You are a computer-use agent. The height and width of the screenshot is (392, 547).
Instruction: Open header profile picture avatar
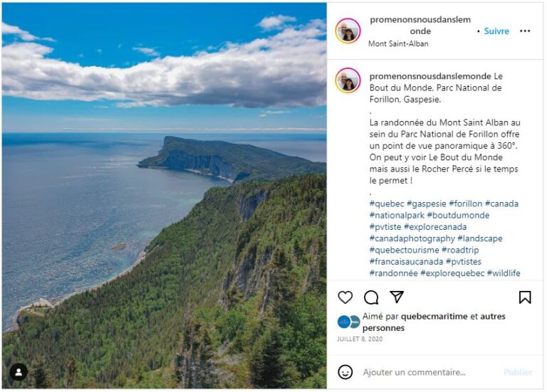348,31
